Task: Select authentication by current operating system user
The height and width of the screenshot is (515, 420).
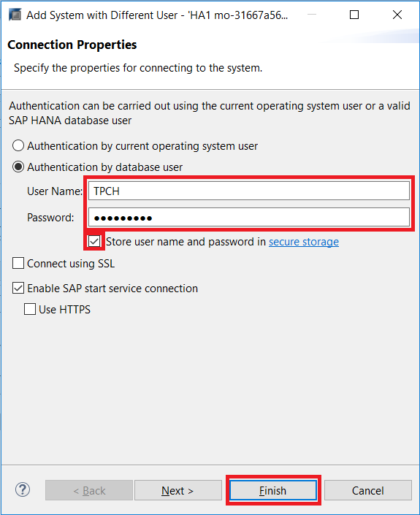Action: (x=18, y=145)
